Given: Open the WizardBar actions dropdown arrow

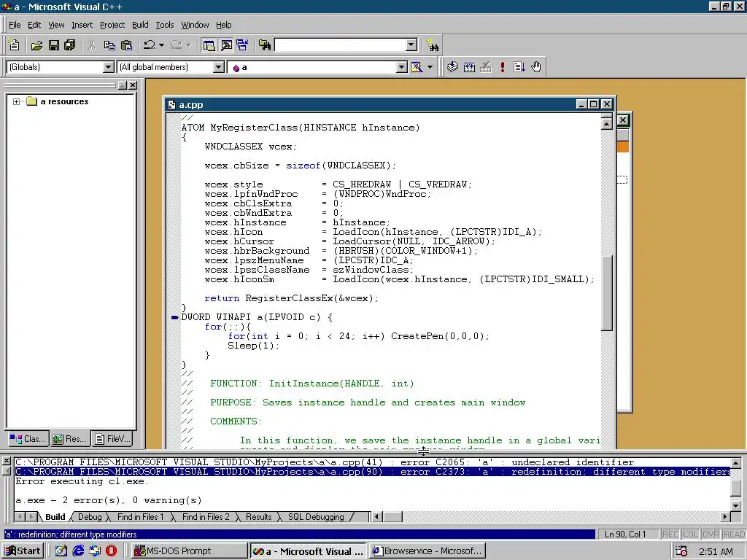Looking at the screenshot, I should [x=430, y=67].
